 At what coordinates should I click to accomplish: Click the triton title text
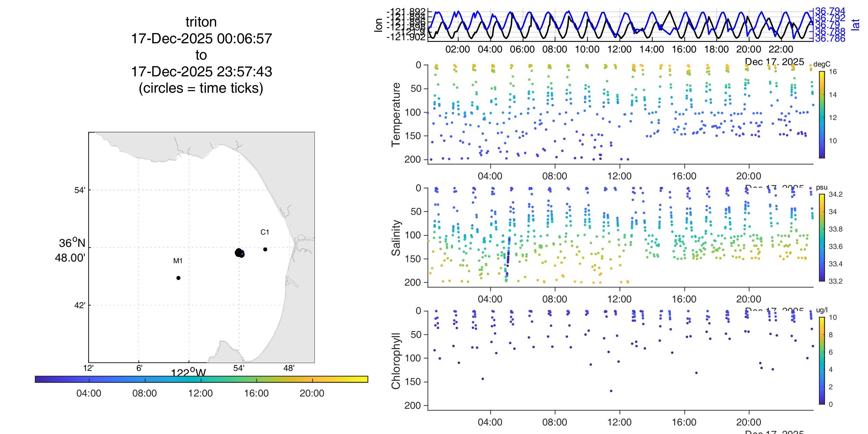click(201, 22)
